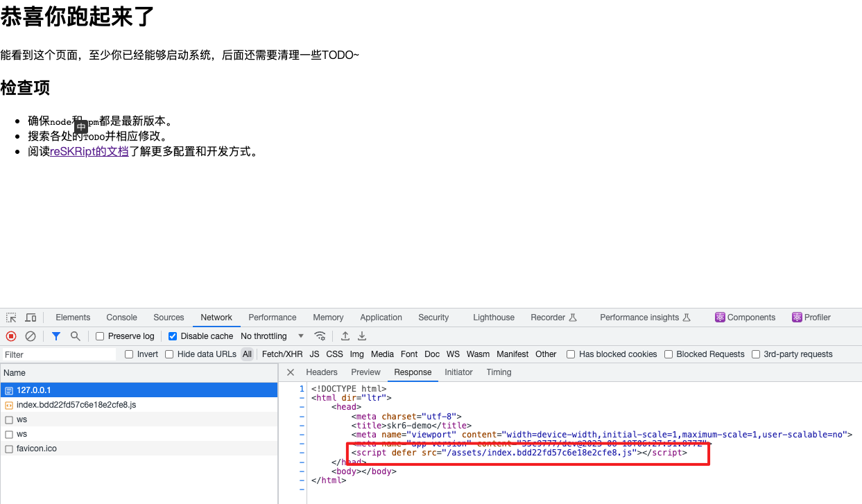Open the reSKRipt的文档 link
Image resolution: width=862 pixels, height=504 pixels.
coord(89,152)
